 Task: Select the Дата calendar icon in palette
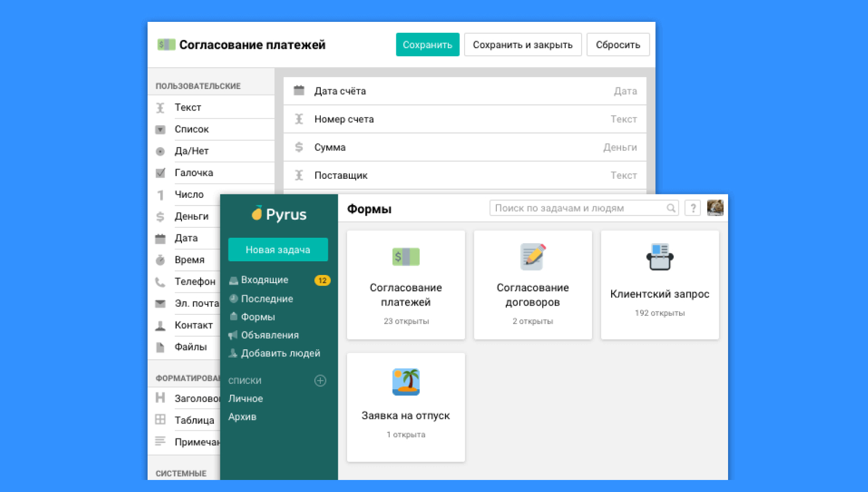pos(160,238)
